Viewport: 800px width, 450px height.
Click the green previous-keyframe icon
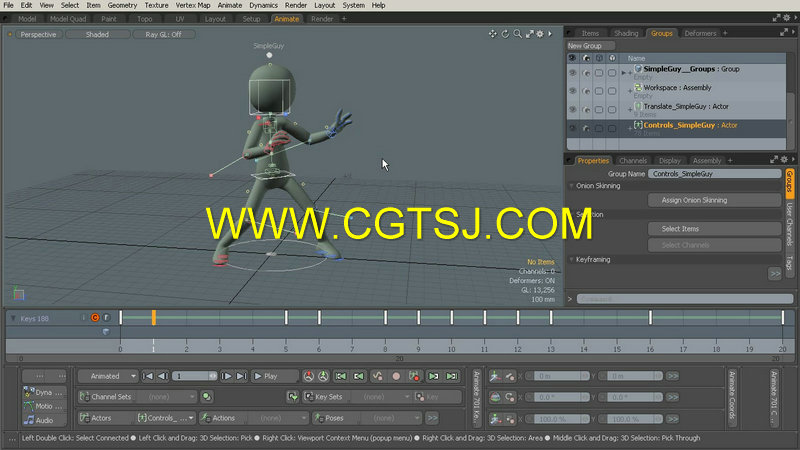tap(359, 377)
